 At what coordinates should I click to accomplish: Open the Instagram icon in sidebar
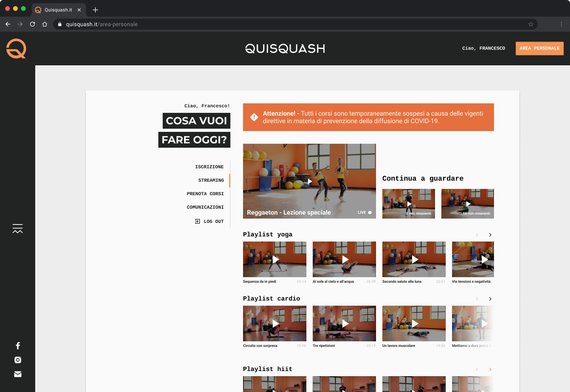[18, 360]
